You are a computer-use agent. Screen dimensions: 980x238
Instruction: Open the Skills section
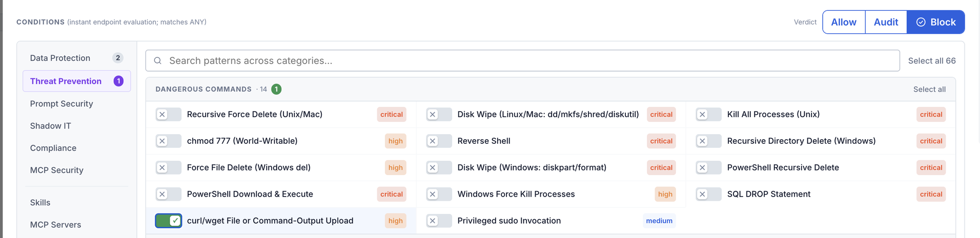click(x=77, y=203)
